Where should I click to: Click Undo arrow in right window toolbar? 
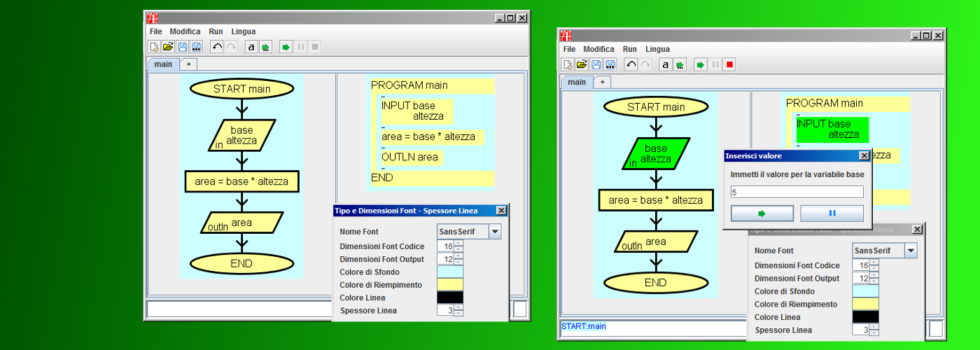[631, 64]
